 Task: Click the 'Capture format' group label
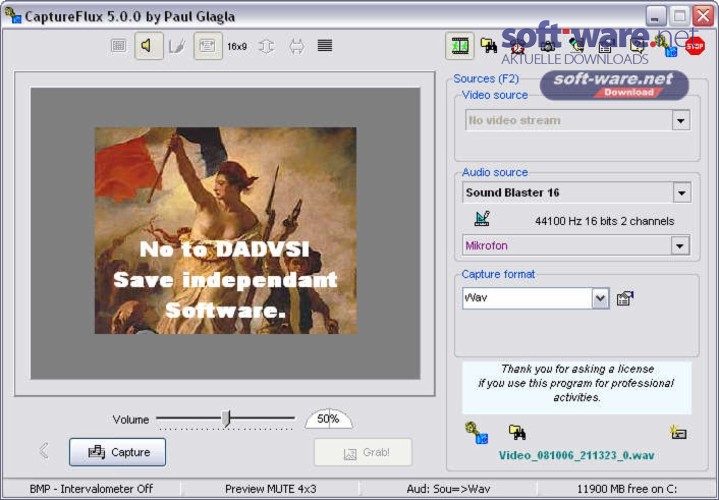click(x=498, y=274)
